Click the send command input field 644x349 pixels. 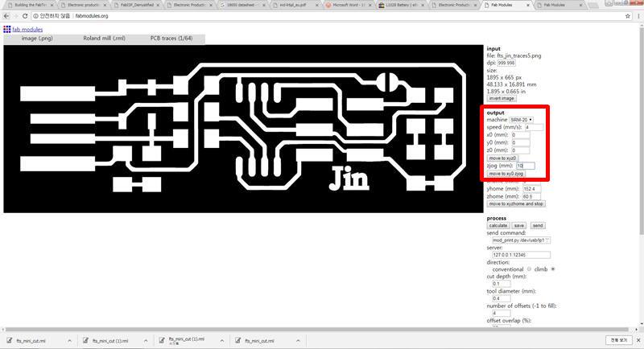click(x=521, y=240)
